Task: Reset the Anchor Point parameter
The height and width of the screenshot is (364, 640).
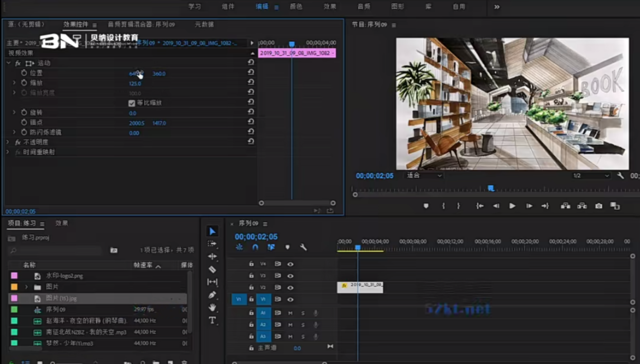Action: coord(251,122)
